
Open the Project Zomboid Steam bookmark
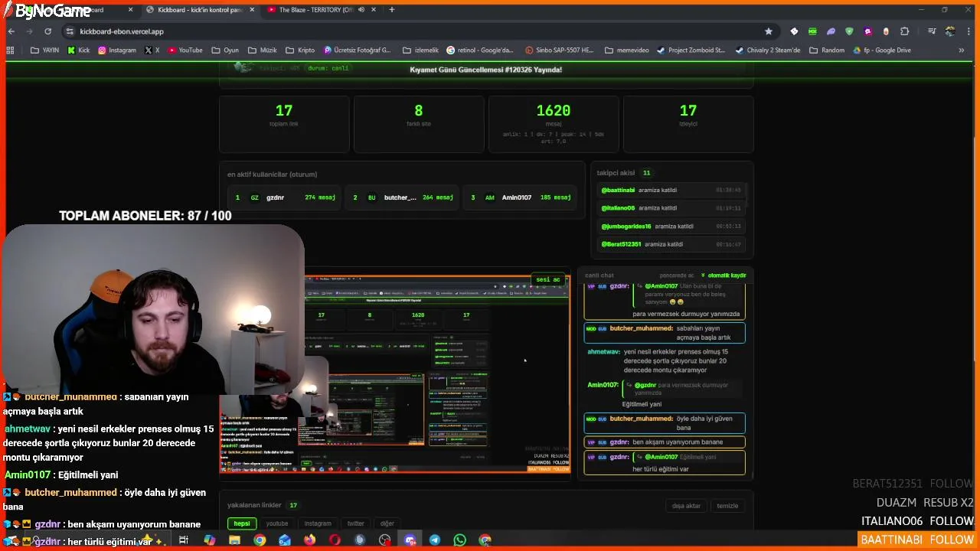(x=691, y=51)
